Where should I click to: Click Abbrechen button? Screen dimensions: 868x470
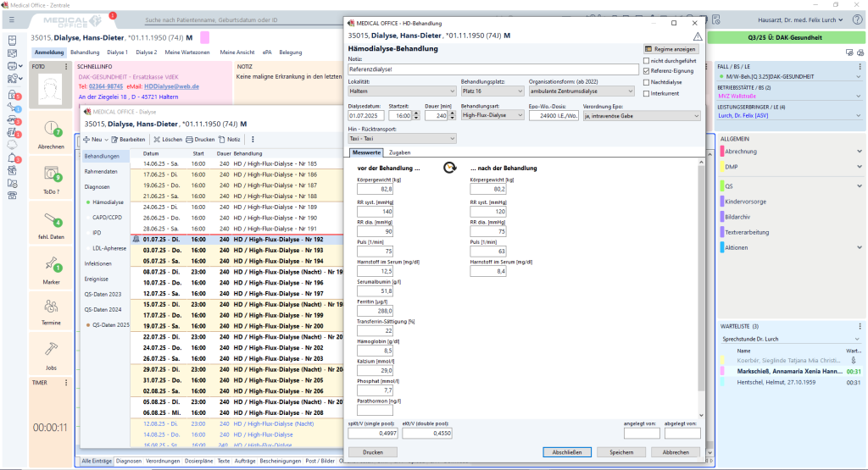(676, 452)
